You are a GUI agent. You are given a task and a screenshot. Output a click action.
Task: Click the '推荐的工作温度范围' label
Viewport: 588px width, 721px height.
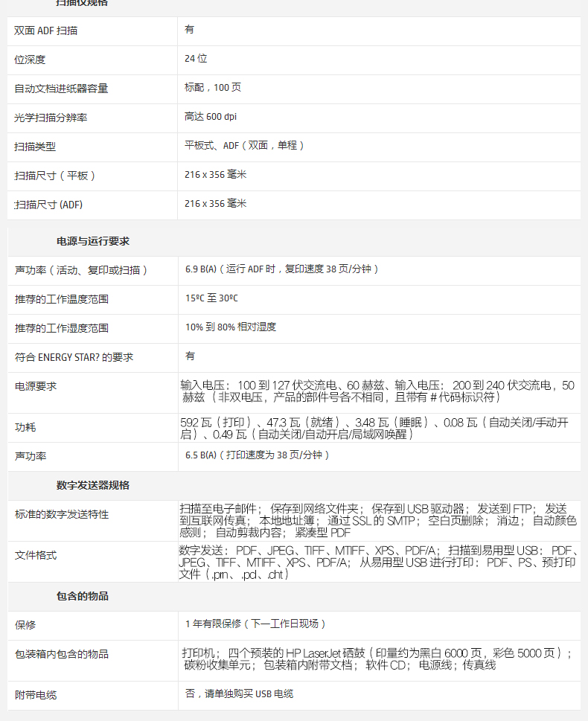click(62, 299)
